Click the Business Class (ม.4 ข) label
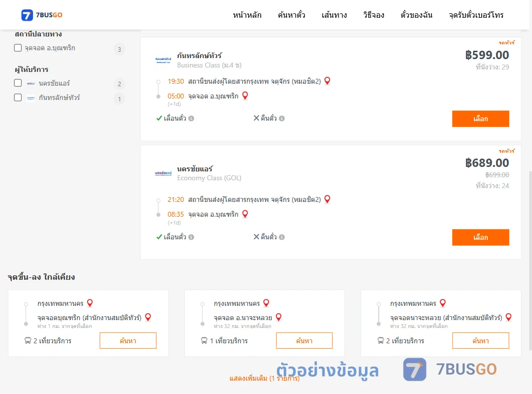The height and width of the screenshot is (394, 532). pos(209,65)
